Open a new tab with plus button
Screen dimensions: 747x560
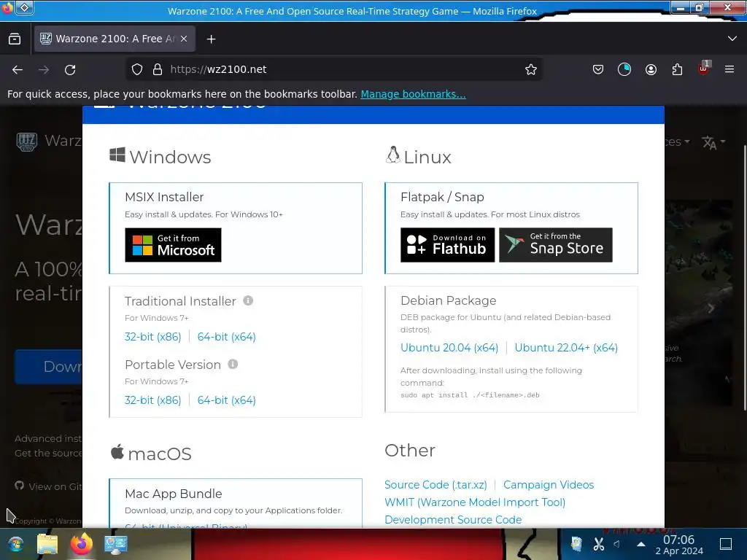211,39
